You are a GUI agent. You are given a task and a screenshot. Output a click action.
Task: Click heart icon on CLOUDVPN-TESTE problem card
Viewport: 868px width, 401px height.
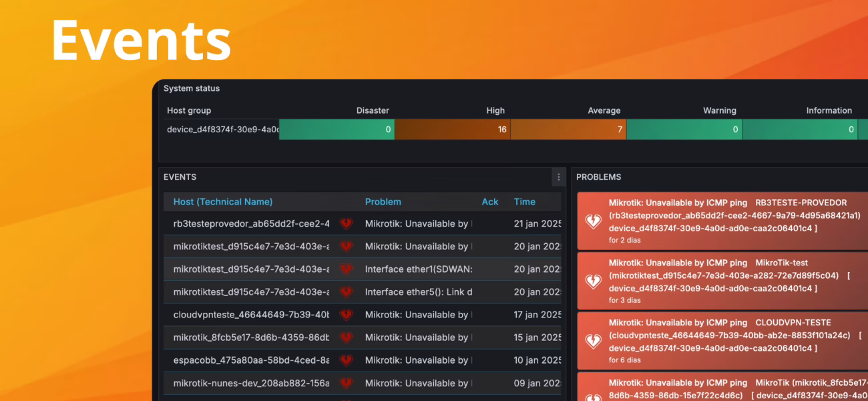tap(593, 341)
